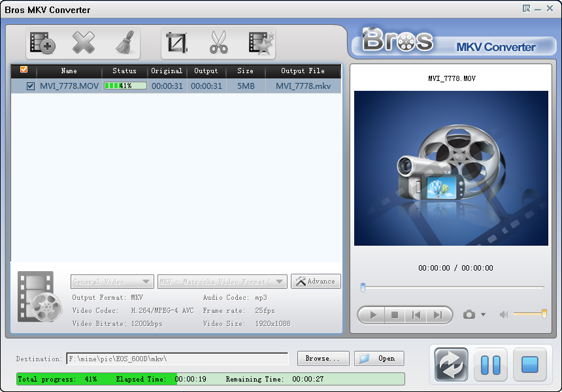This screenshot has width=562, height=392.
Task: Click the preview video thumbnail
Action: pos(451,168)
